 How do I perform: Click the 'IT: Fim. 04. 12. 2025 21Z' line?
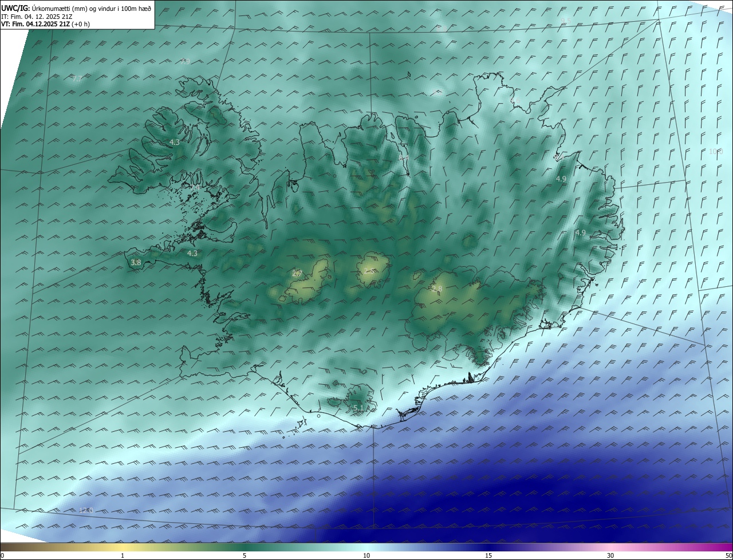[x=37, y=17]
